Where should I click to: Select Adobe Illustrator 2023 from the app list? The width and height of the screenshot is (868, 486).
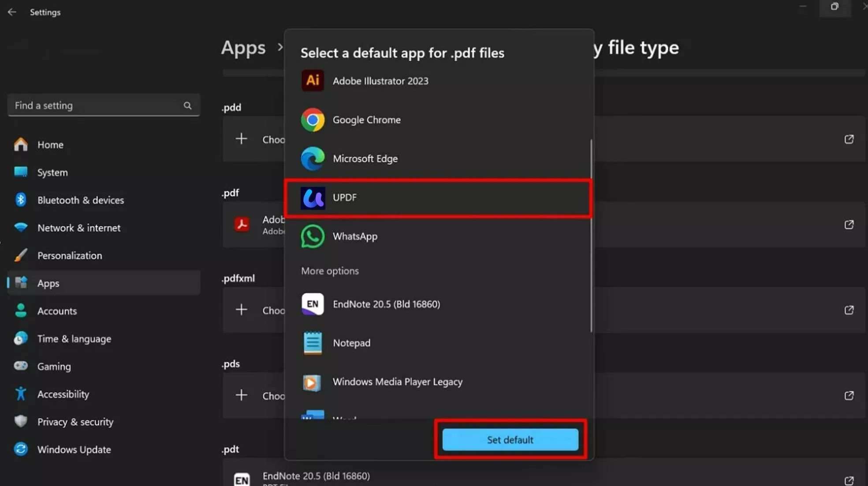(380, 81)
